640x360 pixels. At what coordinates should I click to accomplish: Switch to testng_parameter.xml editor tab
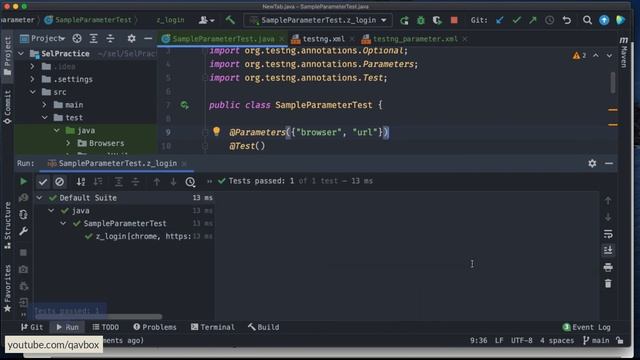point(415,39)
